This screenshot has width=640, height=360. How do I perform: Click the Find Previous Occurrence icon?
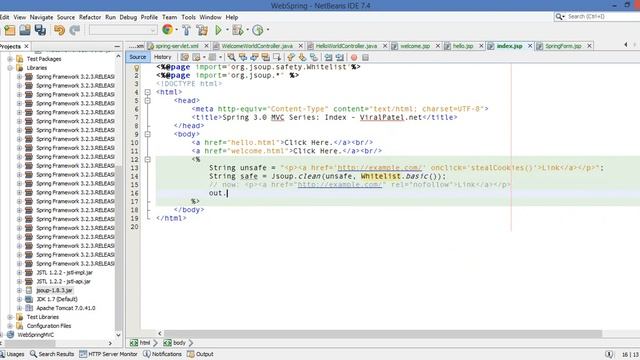coord(243,57)
